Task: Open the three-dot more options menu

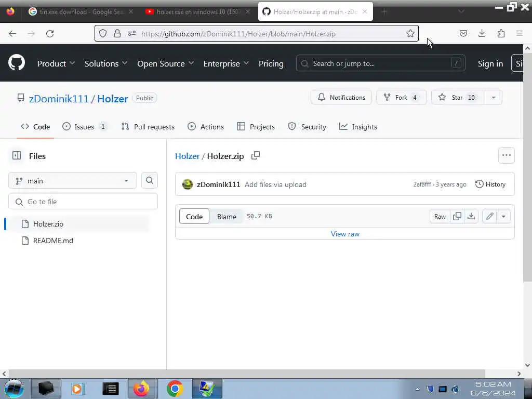Action: [x=506, y=155]
